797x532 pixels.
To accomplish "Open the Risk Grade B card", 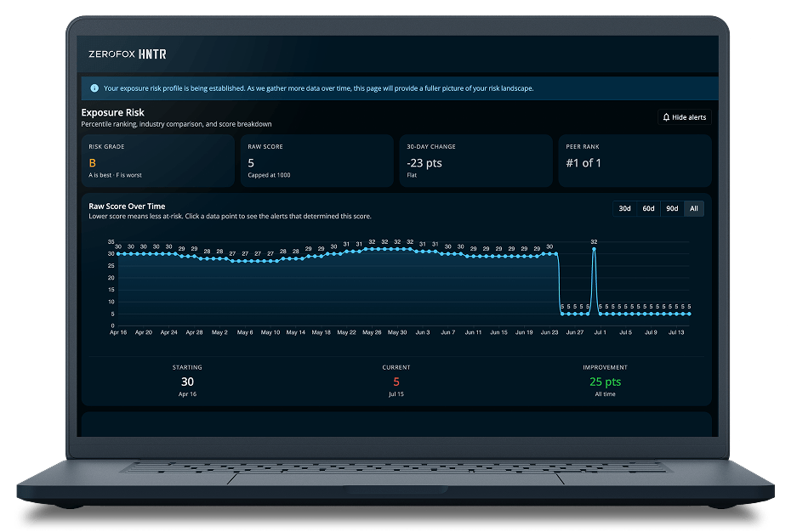I will click(158, 161).
